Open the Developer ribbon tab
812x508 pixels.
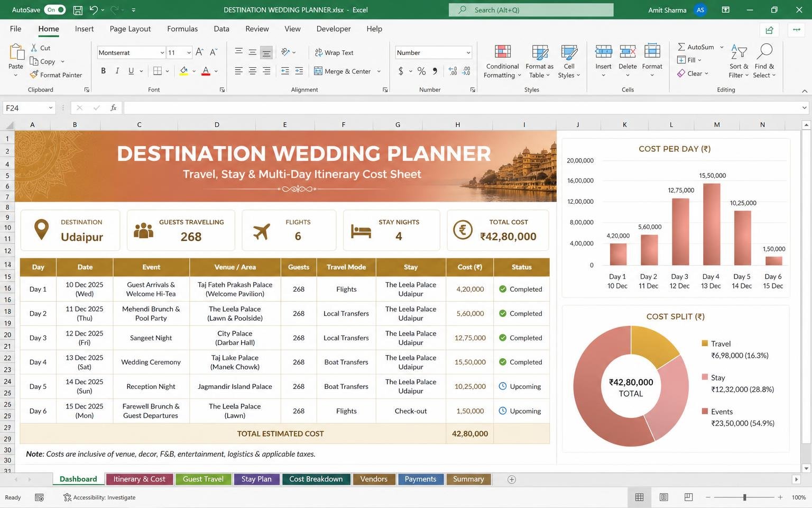pyautogui.click(x=333, y=29)
